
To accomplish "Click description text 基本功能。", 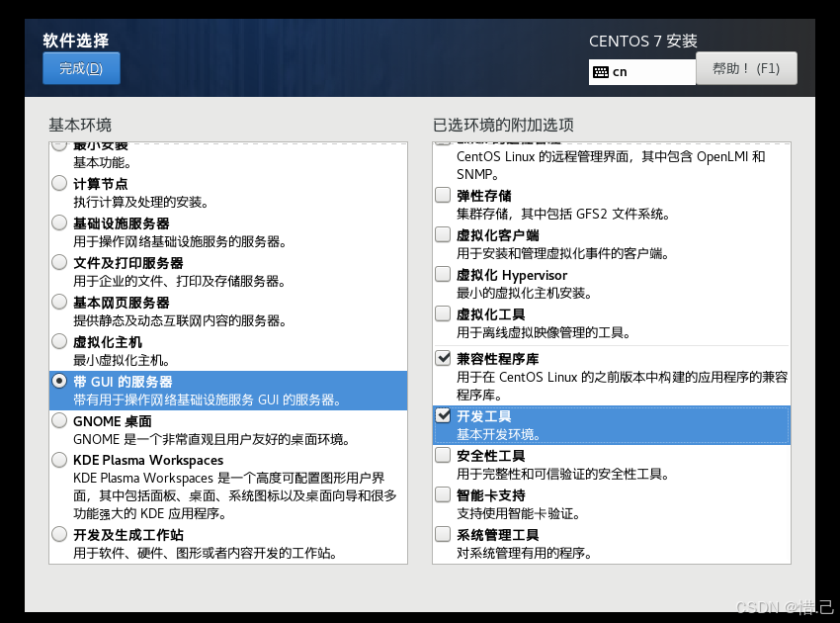I will [x=103, y=162].
